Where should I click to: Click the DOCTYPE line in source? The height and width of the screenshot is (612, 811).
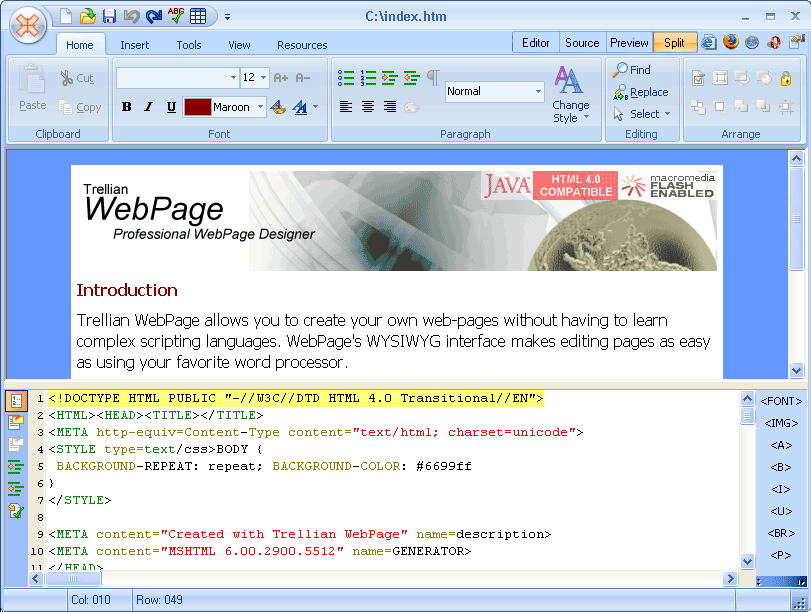pyautogui.click(x=296, y=398)
